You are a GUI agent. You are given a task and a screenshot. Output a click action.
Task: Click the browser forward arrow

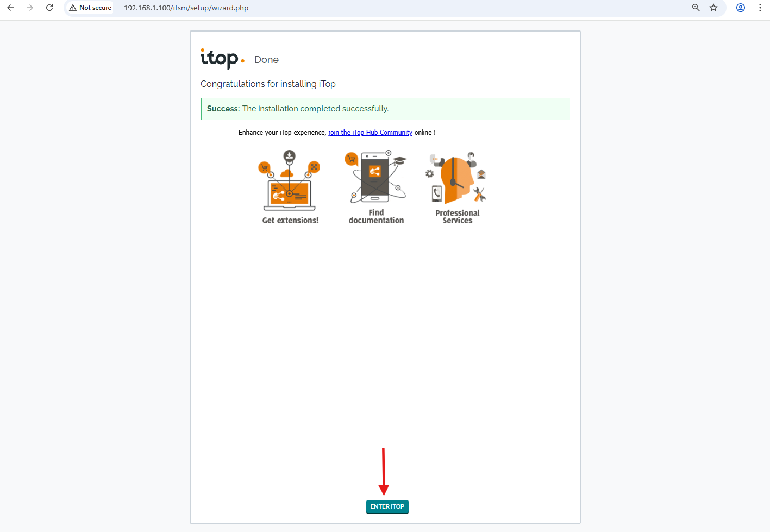pos(30,8)
